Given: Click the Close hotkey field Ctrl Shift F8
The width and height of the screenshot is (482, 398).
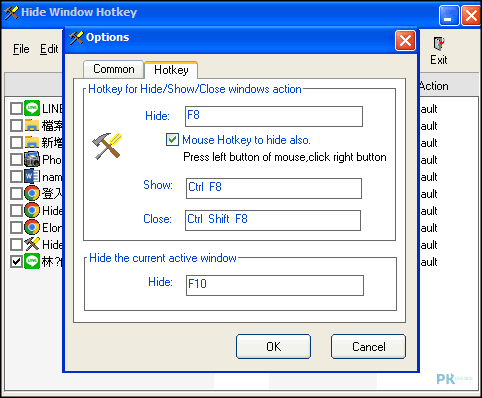Looking at the screenshot, I should [x=273, y=220].
